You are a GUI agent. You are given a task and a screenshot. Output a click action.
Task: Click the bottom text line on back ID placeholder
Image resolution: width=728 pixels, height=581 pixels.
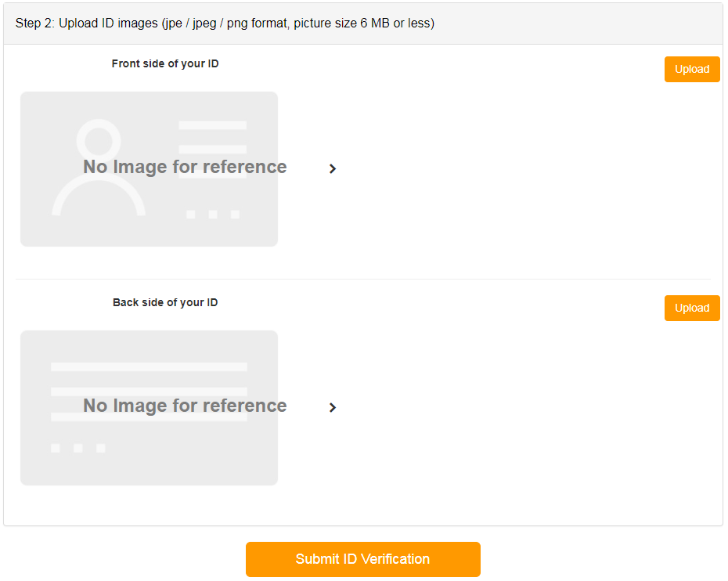tap(149, 417)
